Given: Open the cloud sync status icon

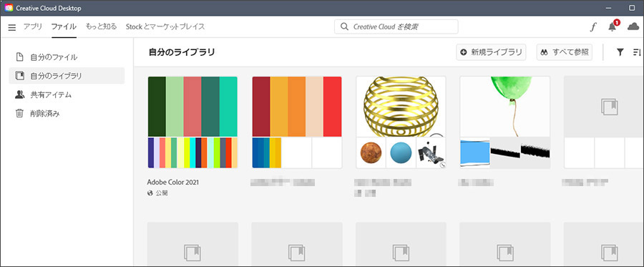Looking at the screenshot, I should click(x=634, y=27).
